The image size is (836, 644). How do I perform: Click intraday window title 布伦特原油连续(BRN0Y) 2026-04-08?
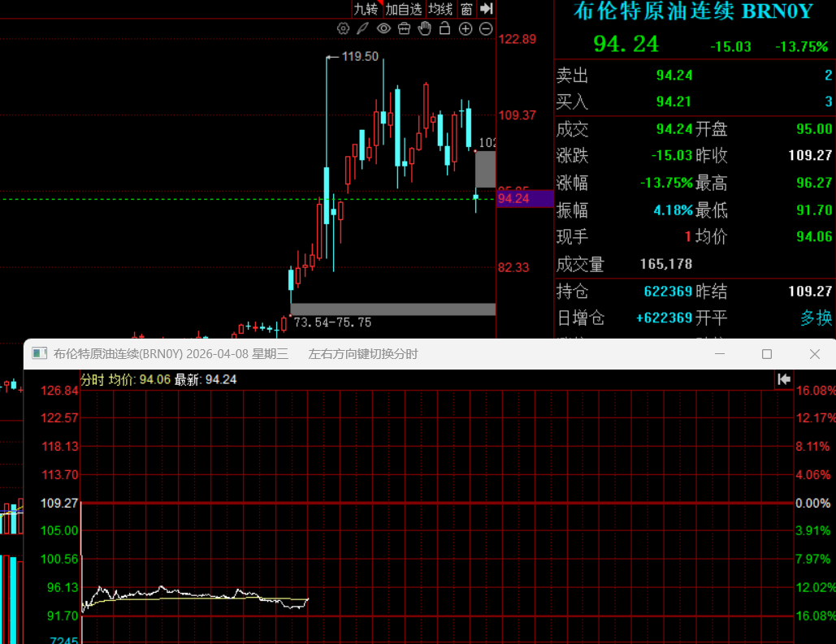[171, 354]
